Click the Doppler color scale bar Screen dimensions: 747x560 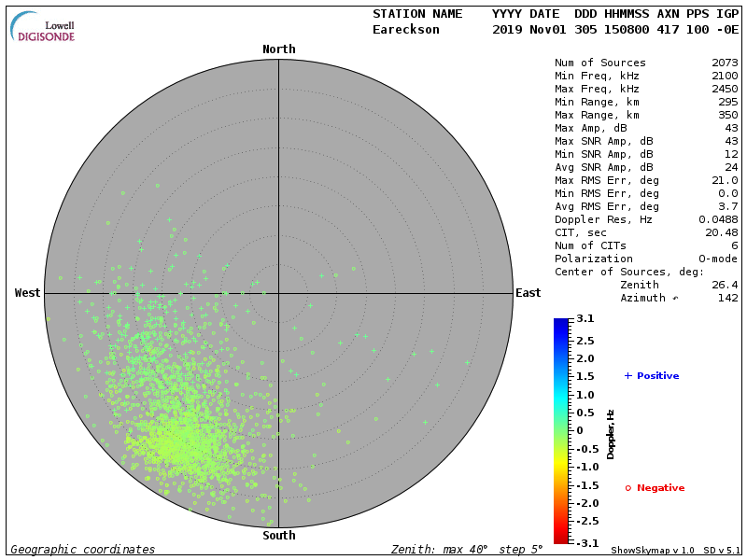point(560,430)
